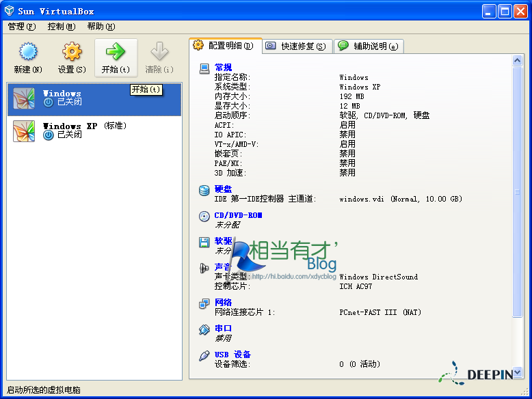
Task: Click the CD/DVD-ROM disc icon
Action: pos(204,216)
